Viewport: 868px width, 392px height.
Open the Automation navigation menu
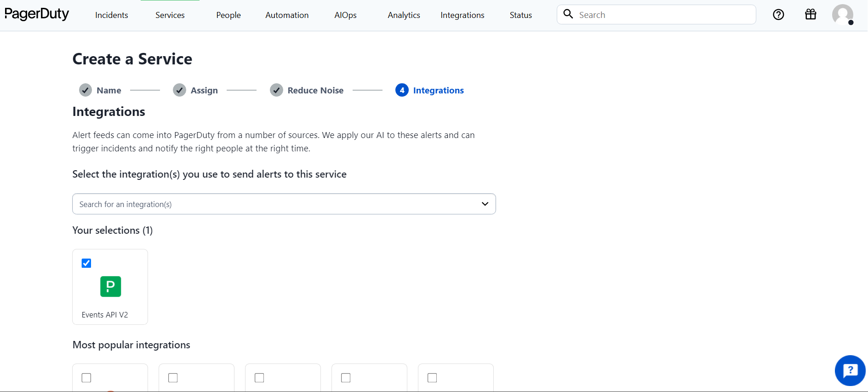point(287,15)
